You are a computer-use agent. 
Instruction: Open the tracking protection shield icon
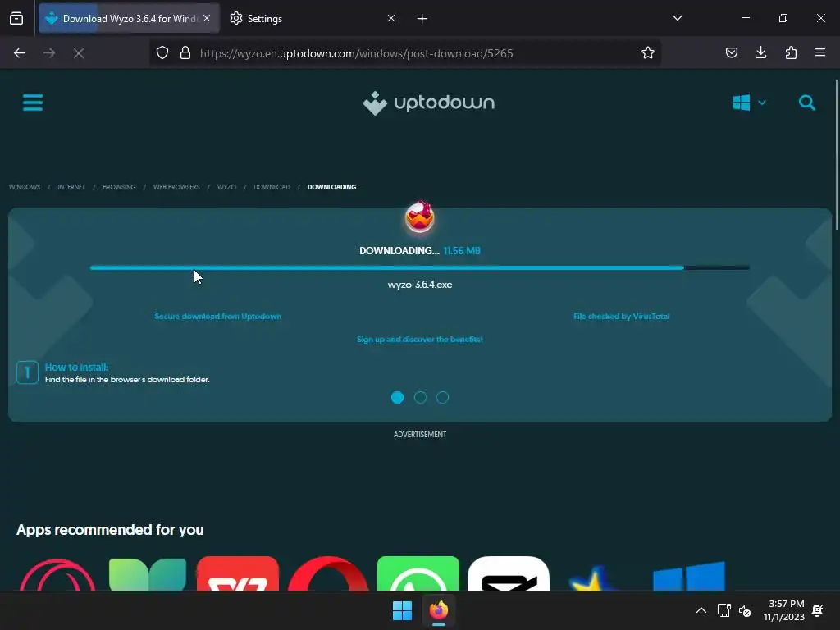click(162, 53)
